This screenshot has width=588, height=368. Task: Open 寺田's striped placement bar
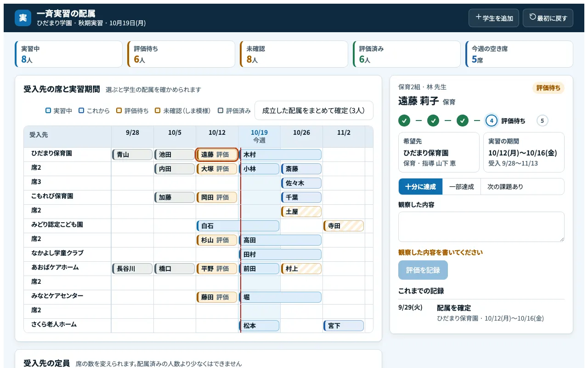click(x=344, y=226)
